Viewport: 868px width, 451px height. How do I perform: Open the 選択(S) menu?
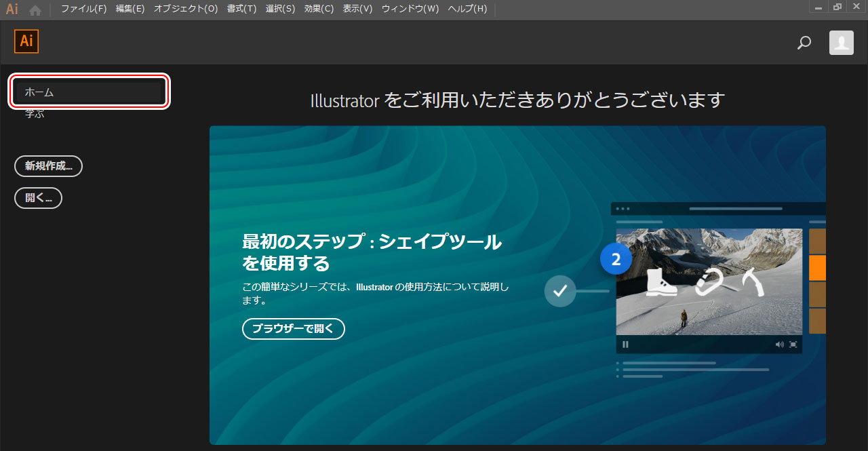click(281, 9)
